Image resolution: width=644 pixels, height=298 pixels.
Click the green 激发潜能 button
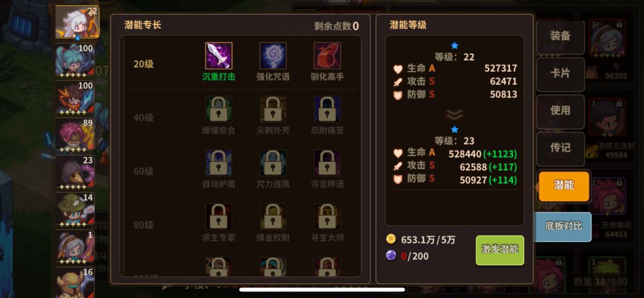[x=500, y=250]
